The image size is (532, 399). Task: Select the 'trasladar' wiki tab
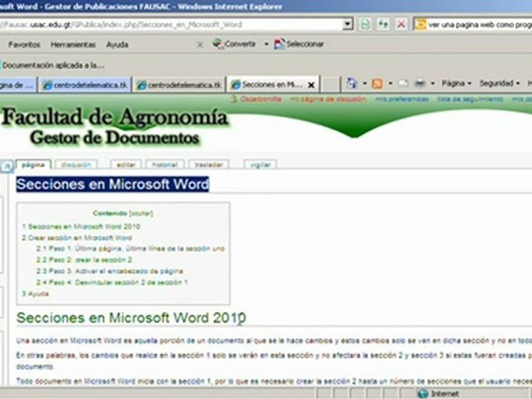[x=209, y=165]
